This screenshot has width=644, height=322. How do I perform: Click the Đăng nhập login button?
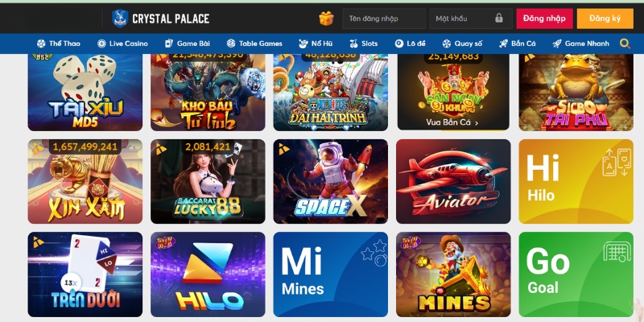click(545, 19)
